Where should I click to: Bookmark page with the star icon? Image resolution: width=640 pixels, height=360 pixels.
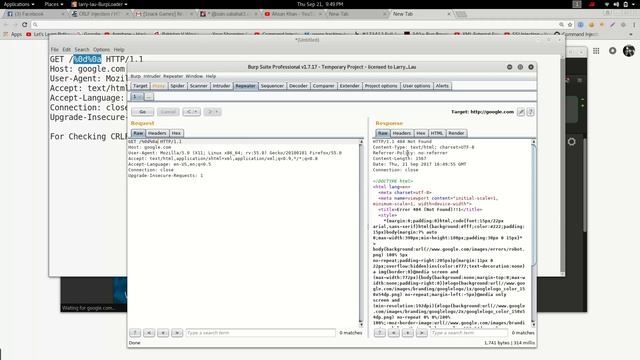570,24
